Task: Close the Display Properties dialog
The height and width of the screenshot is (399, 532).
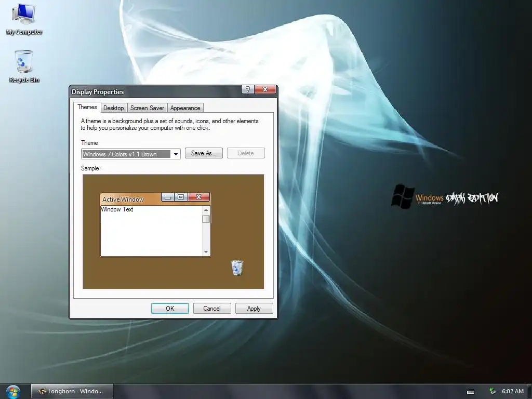Action: 265,89
